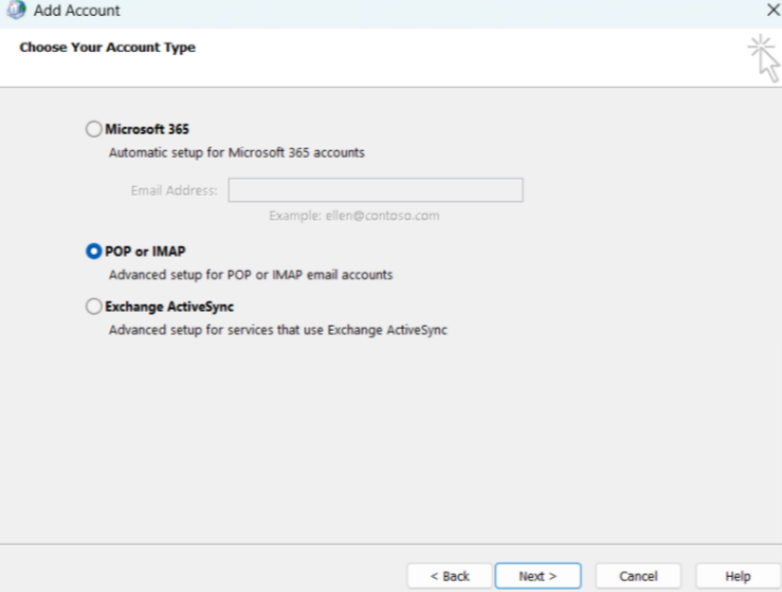
Task: Click 'Advanced setup for POP or IMAP email accounts'
Action: coord(251,275)
